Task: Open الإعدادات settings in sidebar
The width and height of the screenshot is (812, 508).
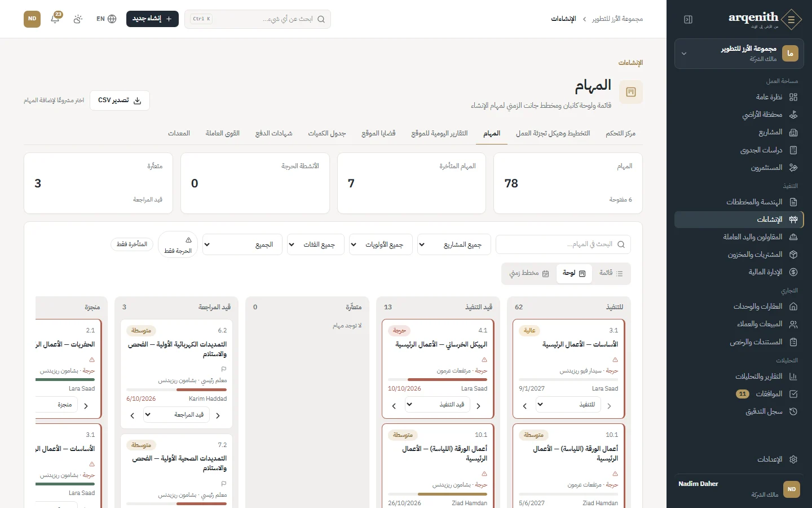Action: 739,459
